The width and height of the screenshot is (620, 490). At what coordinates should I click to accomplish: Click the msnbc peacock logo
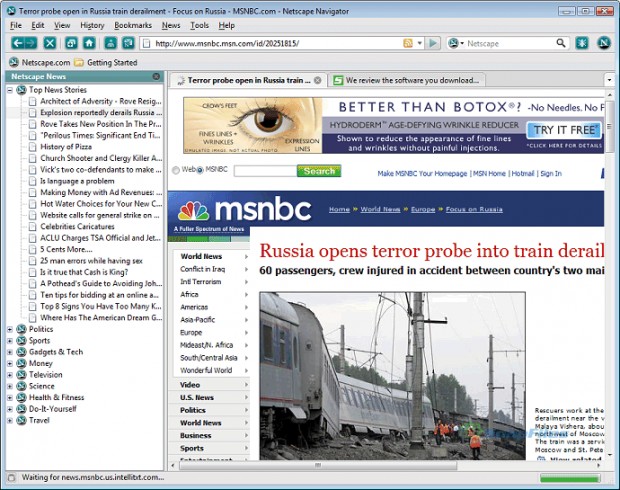click(x=193, y=211)
